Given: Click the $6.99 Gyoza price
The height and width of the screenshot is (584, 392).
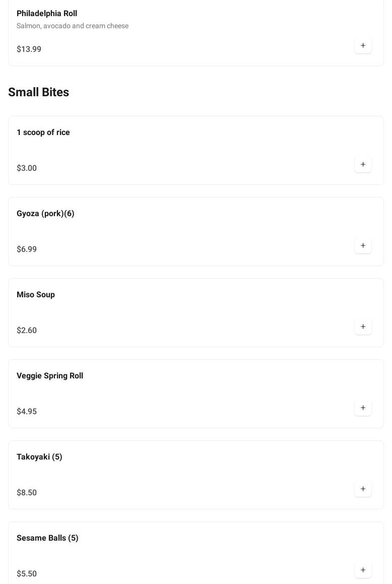Looking at the screenshot, I should (x=27, y=249).
